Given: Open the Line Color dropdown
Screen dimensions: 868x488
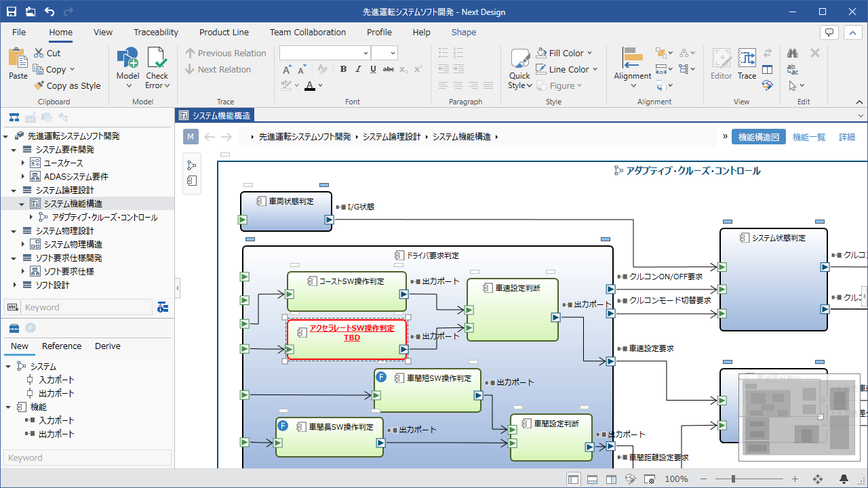Looking at the screenshot, I should pos(595,69).
